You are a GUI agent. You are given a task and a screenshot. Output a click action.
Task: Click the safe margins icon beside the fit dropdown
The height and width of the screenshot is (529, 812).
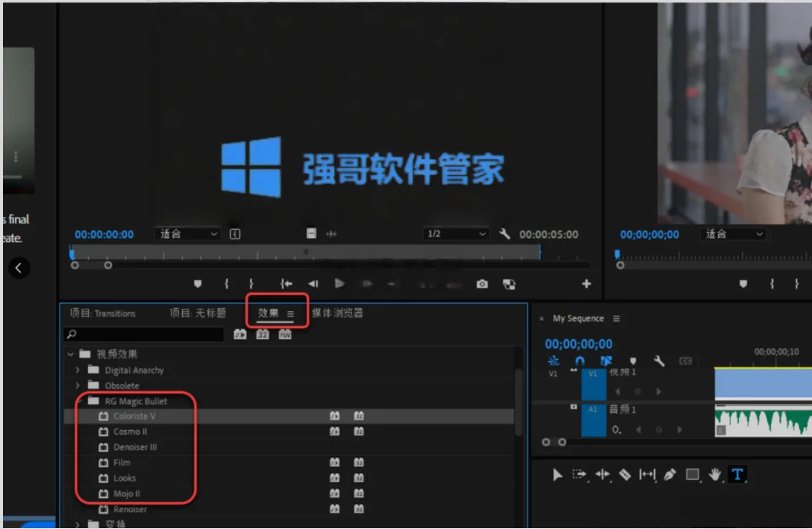click(235, 234)
